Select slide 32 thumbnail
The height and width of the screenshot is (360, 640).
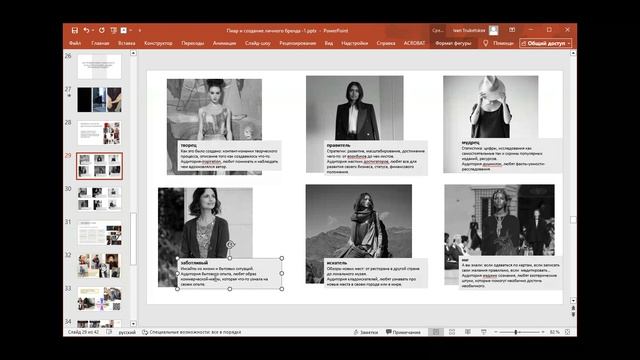click(x=99, y=265)
